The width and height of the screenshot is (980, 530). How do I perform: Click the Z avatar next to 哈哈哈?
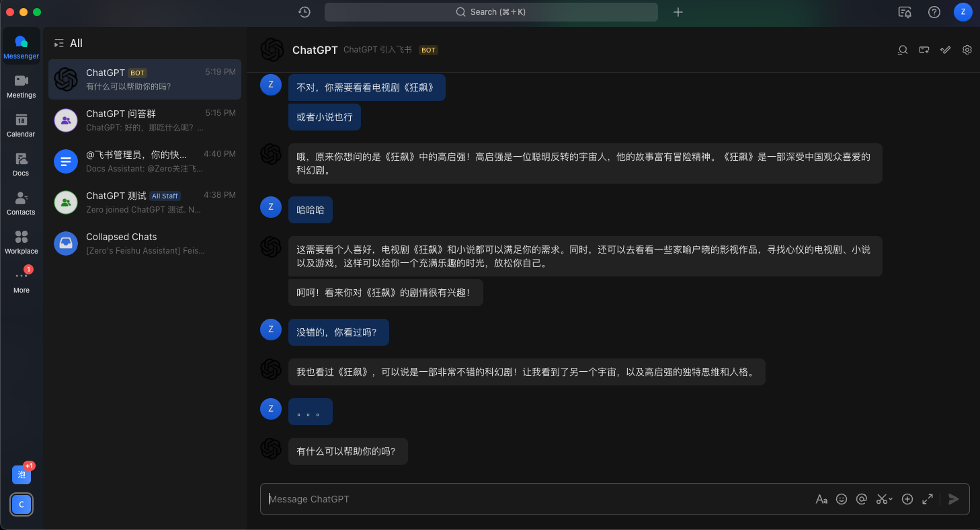coord(271,207)
